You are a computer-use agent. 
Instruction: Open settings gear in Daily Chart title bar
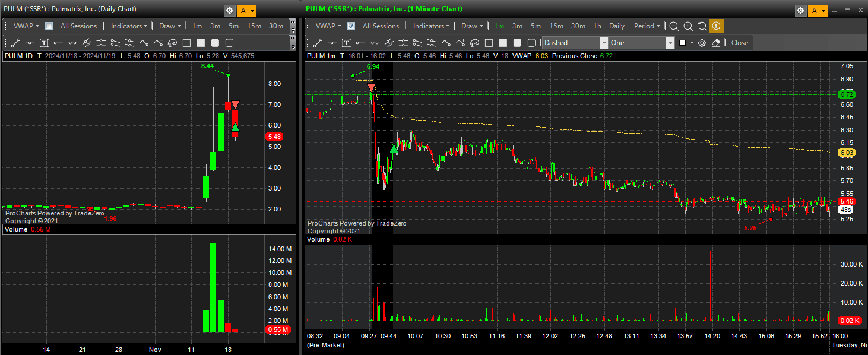[229, 10]
